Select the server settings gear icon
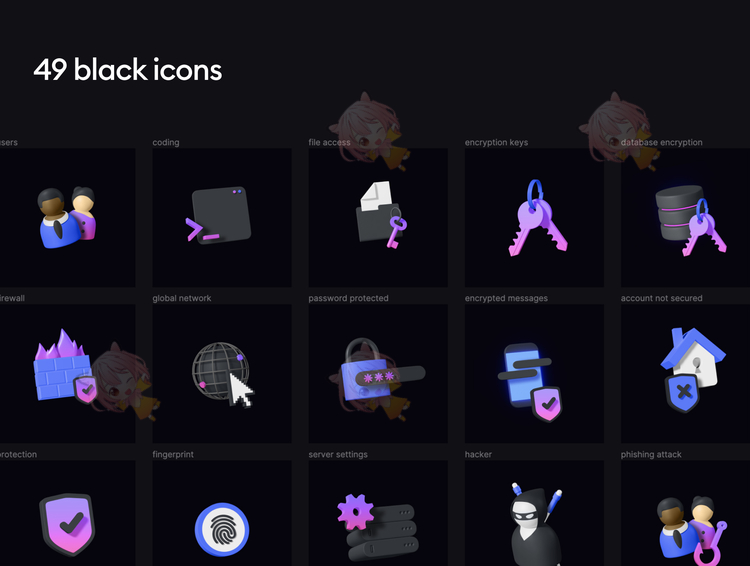Screen dimensions: 750x566 pos(378,527)
